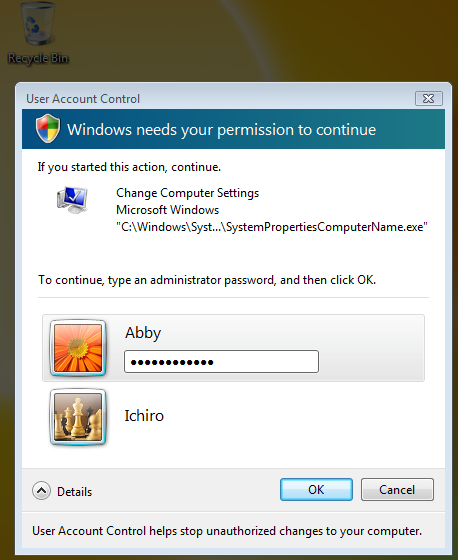Click the User Account Control help footer text
Viewport: 458px width, 560px height.
tap(227, 531)
